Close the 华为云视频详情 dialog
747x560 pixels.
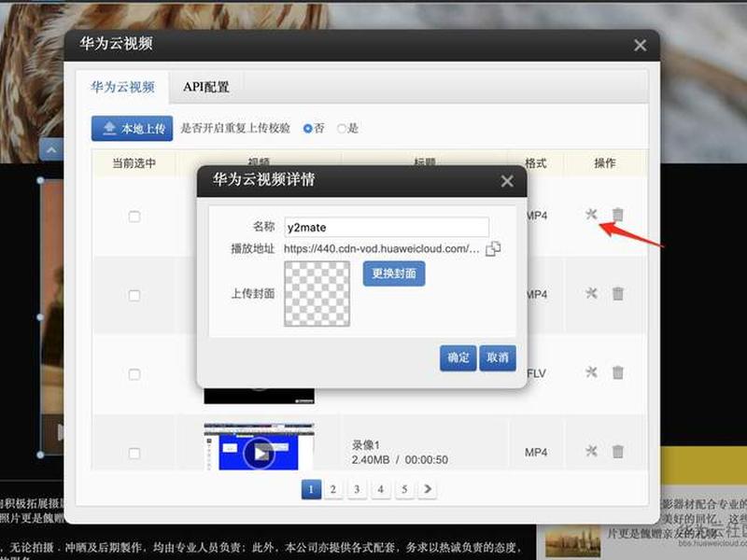tap(507, 181)
